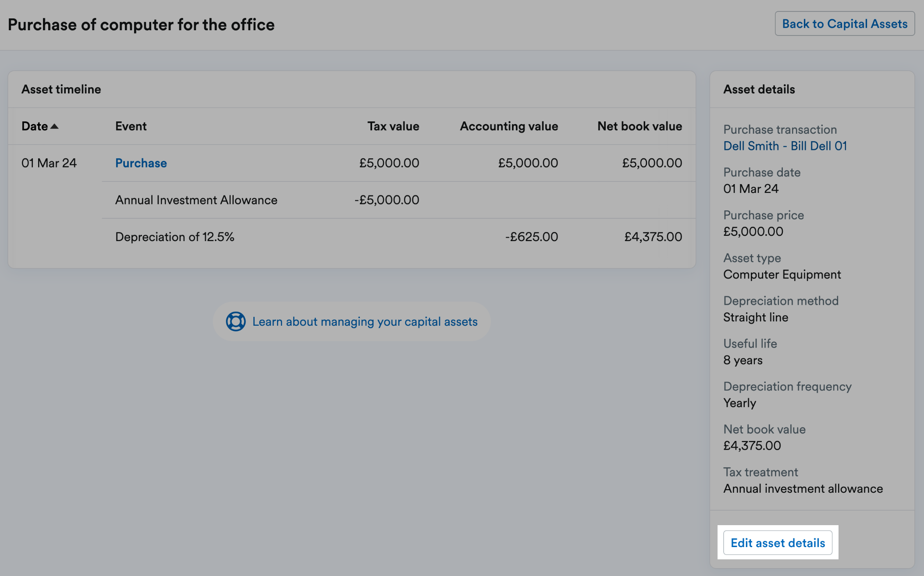Viewport: 924px width, 576px height.
Task: Click the Yearly depreciation frequency value
Action: click(x=739, y=403)
